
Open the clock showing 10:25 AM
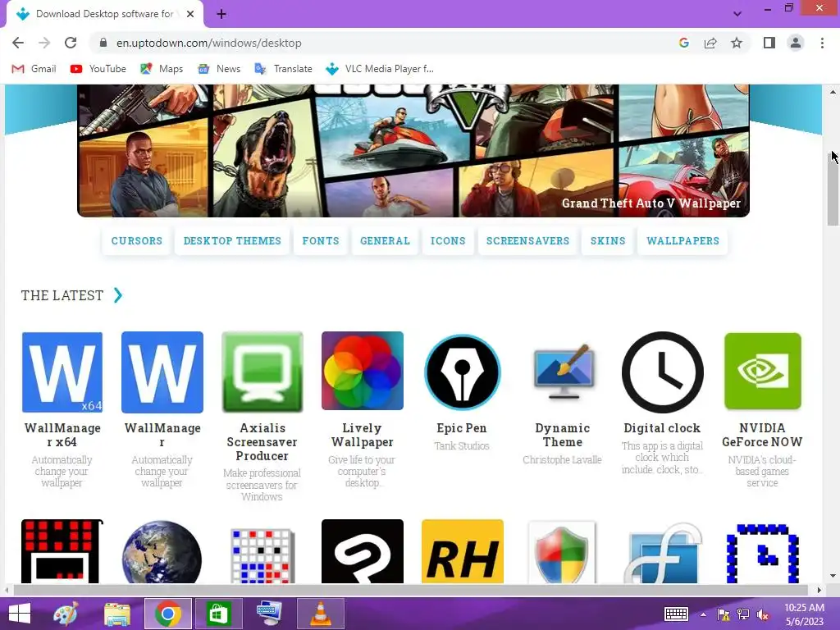click(x=804, y=614)
